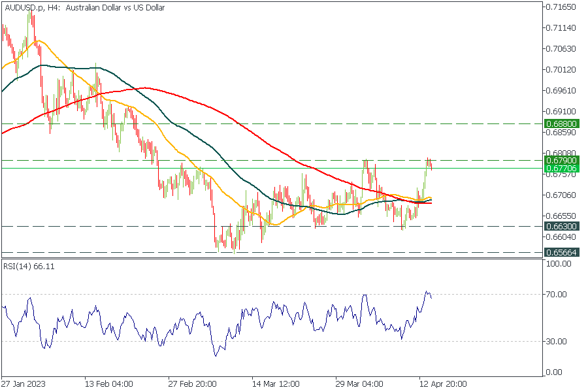Click the RSI 70.00 overbought level label
The image size is (588, 392).
(557, 295)
